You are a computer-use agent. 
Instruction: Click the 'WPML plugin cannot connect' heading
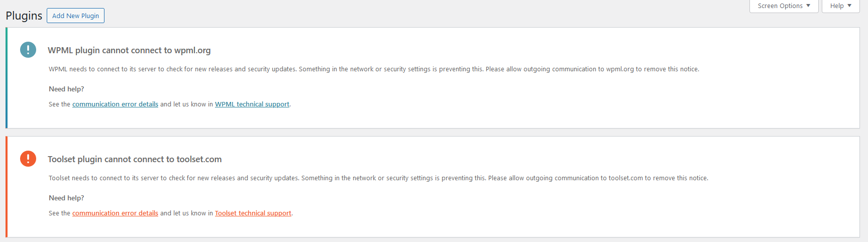tap(129, 50)
